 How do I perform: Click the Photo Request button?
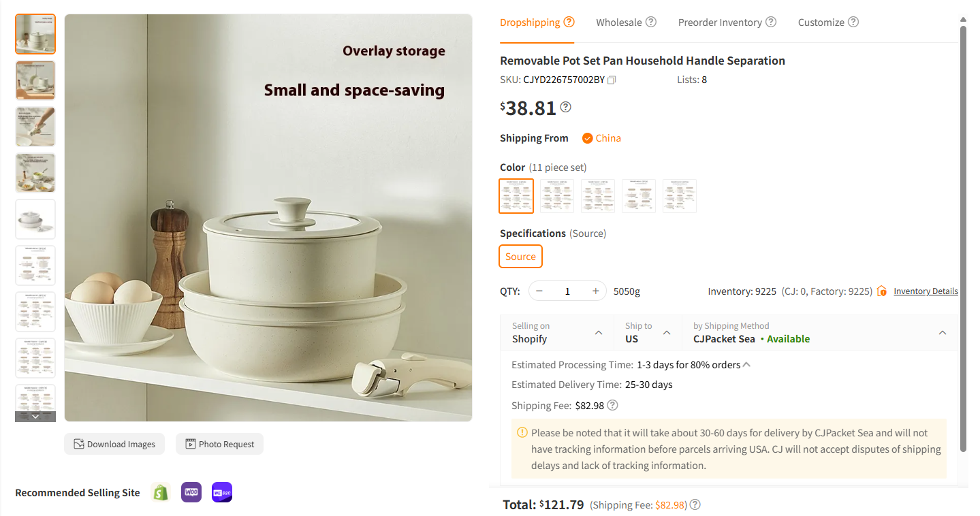[219, 443]
